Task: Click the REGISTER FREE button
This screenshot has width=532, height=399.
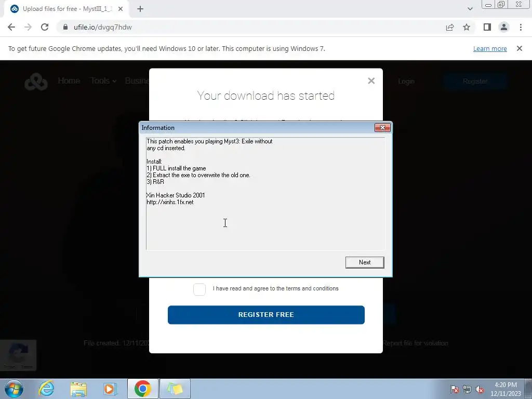Action: [266, 314]
